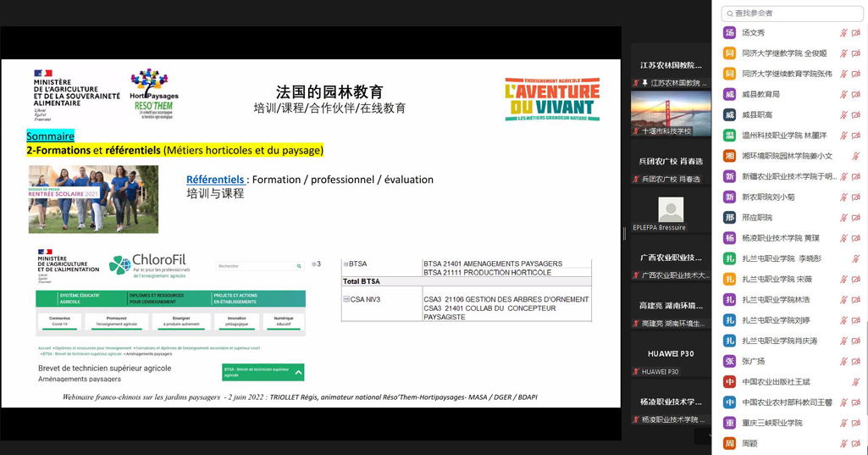The width and height of the screenshot is (868, 455).
Task: Click camera-off icon for 扎兰屯职业学院刘婷
Action: tap(856, 319)
